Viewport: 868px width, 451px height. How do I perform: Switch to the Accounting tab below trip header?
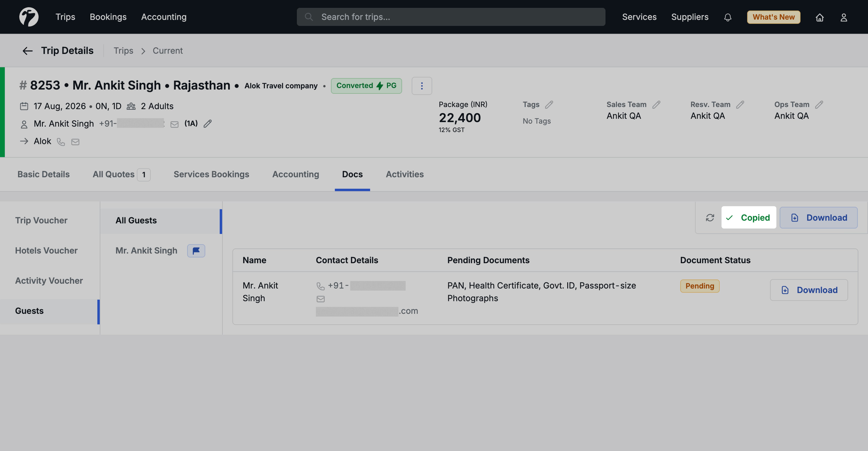[296, 174]
